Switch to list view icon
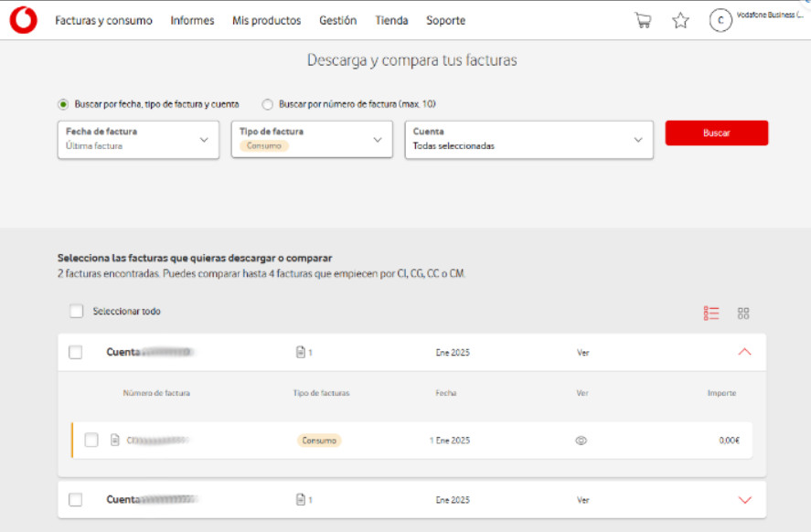 coord(711,313)
